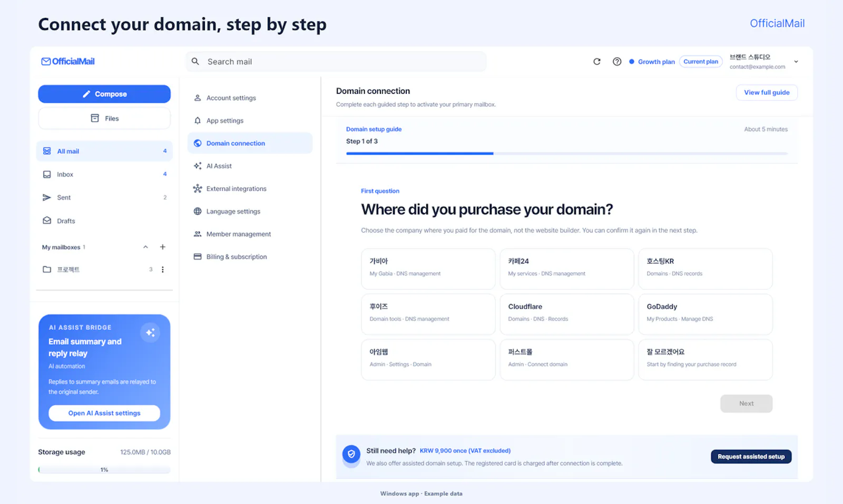Click View full guide

click(767, 92)
